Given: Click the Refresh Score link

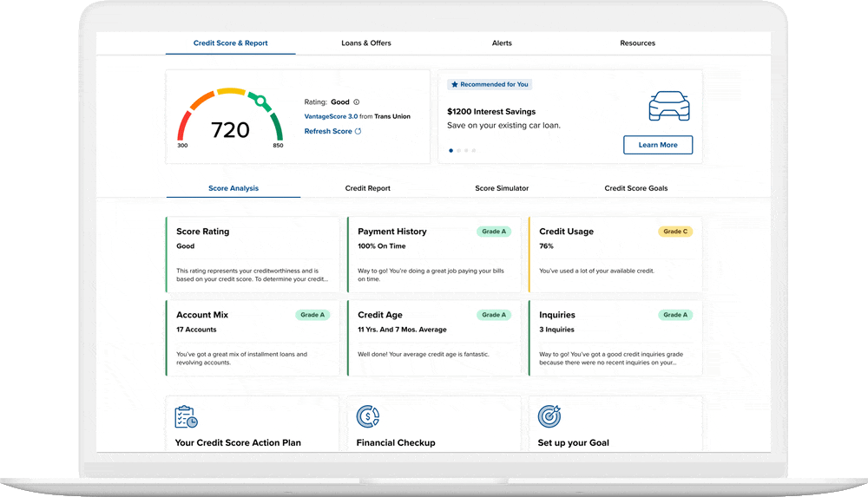Looking at the screenshot, I should [x=328, y=131].
